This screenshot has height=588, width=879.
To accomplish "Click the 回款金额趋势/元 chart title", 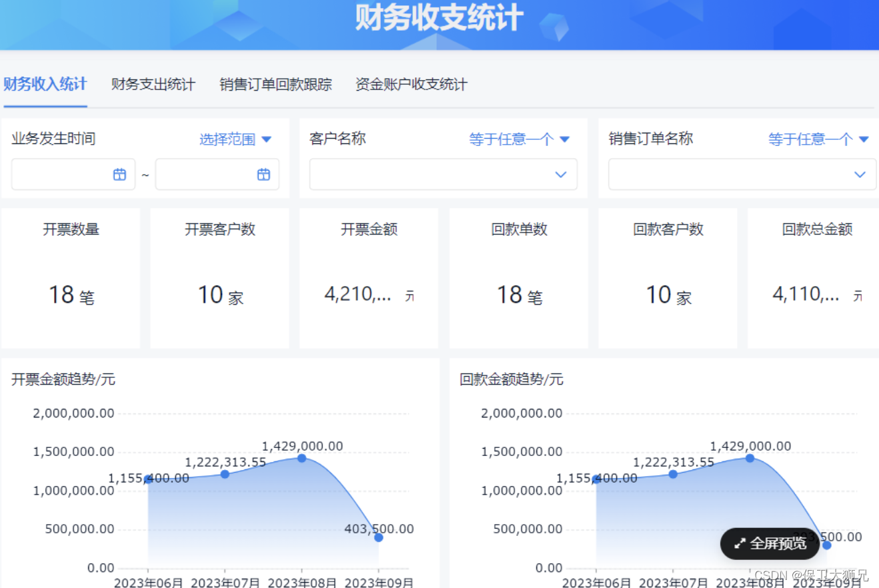I will pos(512,379).
